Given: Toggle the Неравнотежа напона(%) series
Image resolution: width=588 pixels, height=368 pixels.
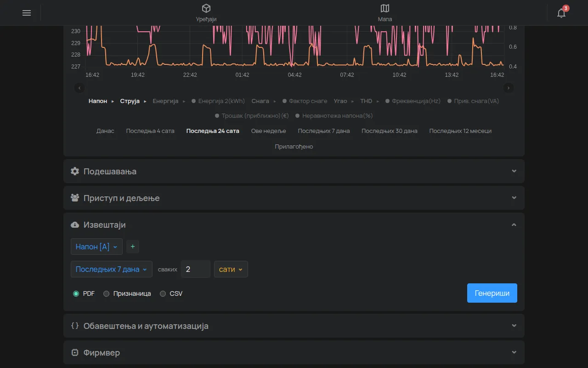Looking at the screenshot, I should tap(334, 115).
